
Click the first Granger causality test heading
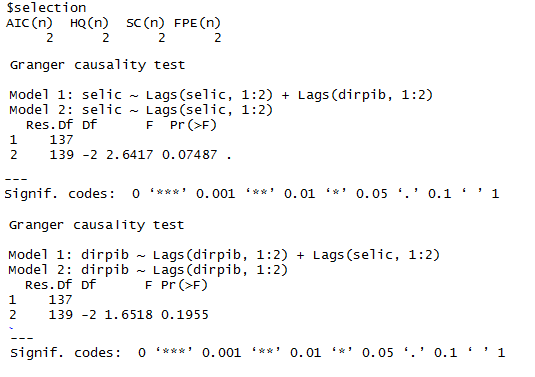[98, 65]
